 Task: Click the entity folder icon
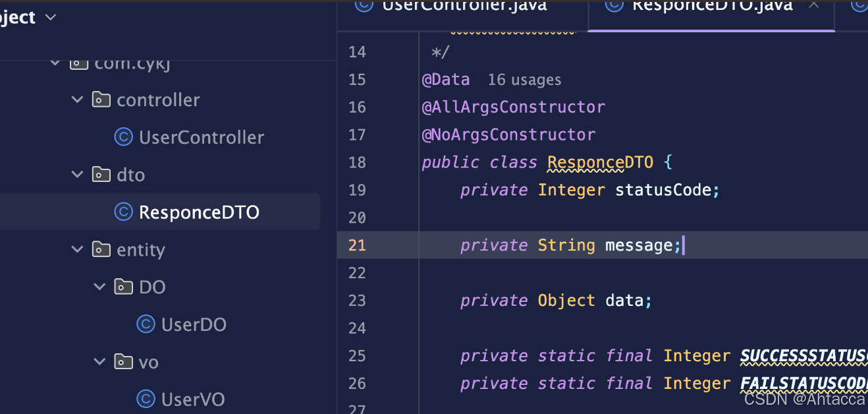click(101, 249)
